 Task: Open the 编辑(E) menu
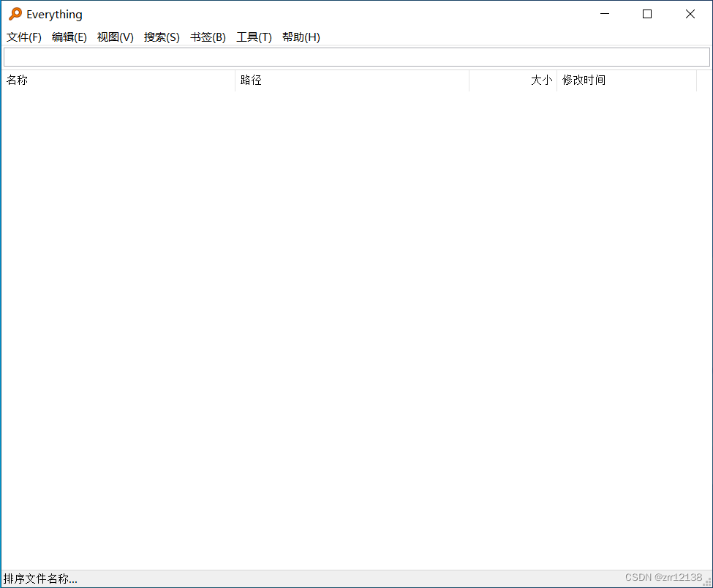pos(69,37)
